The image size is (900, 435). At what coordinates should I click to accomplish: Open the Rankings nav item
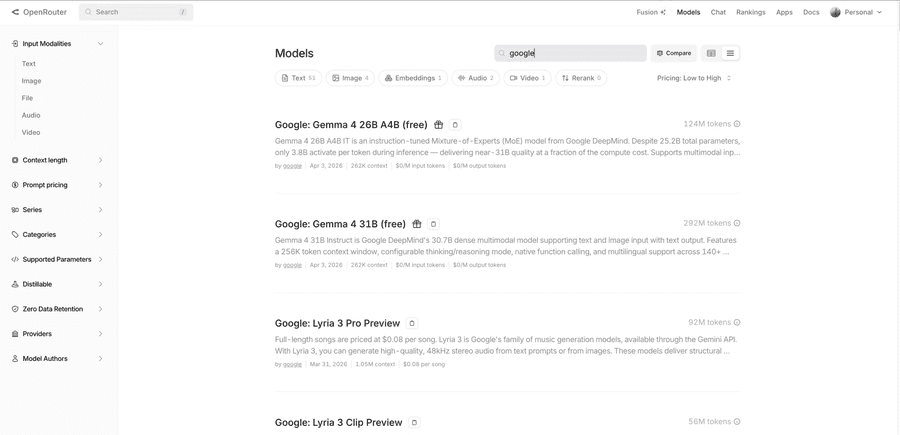coord(750,12)
